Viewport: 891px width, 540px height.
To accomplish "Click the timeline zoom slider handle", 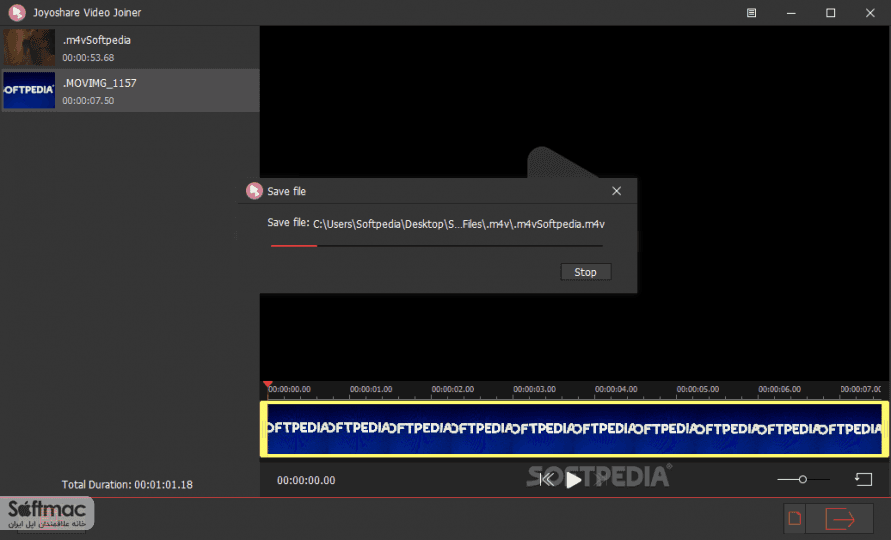I will [x=802, y=480].
